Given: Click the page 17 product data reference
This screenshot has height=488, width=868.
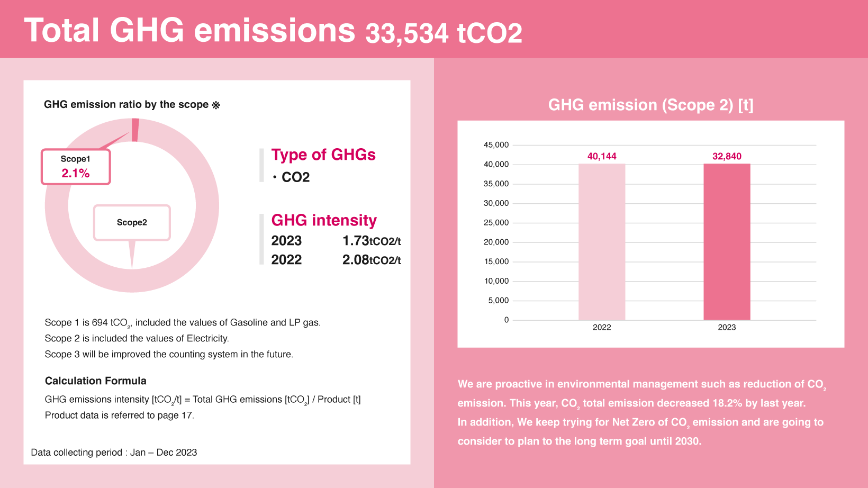Looking at the screenshot, I should tap(120, 415).
